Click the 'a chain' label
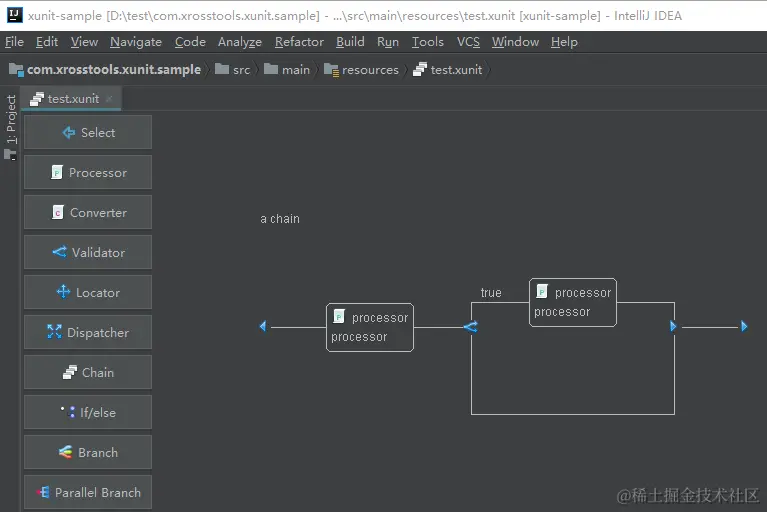The image size is (767, 512). [x=280, y=219]
